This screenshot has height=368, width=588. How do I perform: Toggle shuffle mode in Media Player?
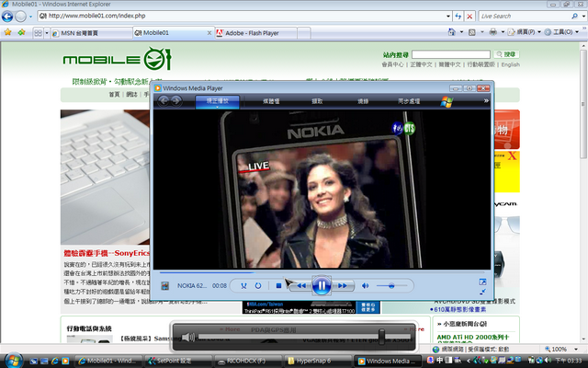click(243, 286)
